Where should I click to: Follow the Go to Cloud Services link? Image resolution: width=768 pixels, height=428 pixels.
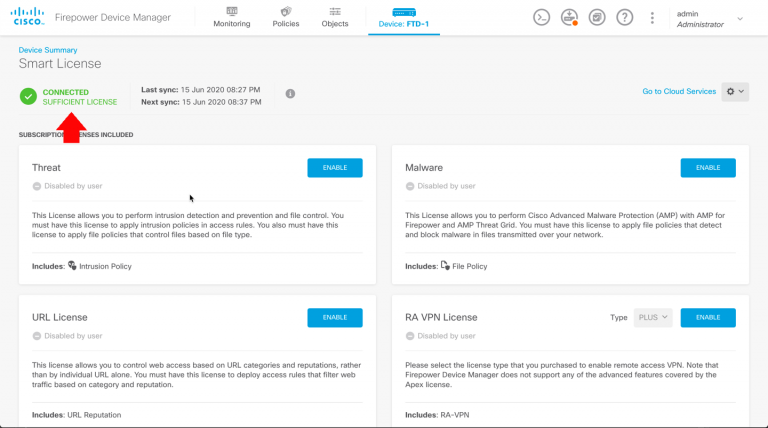679,92
